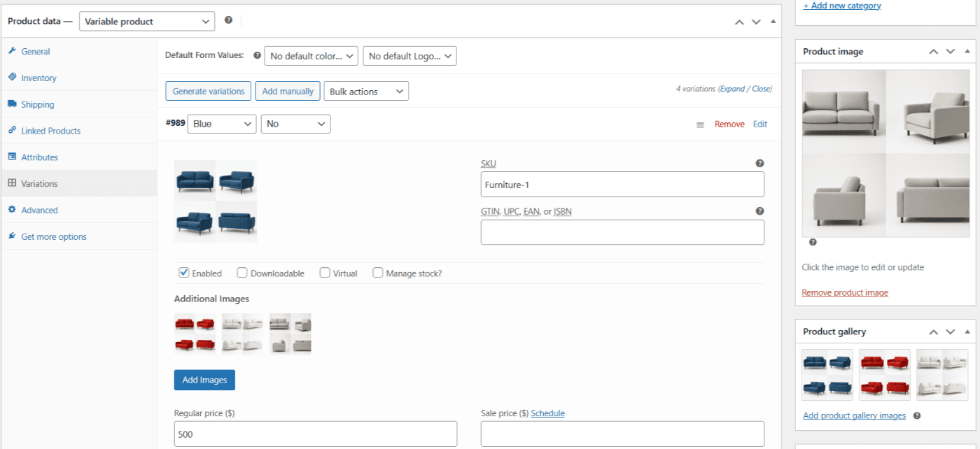Switch to the Inventory tab

[x=38, y=78]
